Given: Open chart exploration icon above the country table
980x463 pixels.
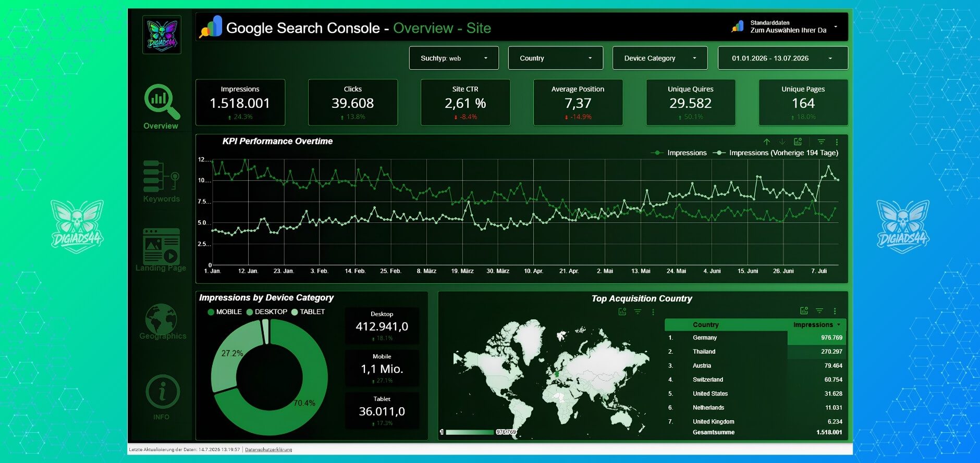Looking at the screenshot, I should 804,311.
